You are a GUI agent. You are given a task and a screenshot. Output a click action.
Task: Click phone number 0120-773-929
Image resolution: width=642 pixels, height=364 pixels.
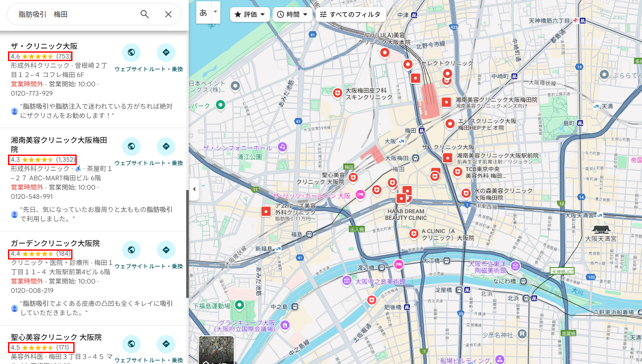[x=32, y=93]
